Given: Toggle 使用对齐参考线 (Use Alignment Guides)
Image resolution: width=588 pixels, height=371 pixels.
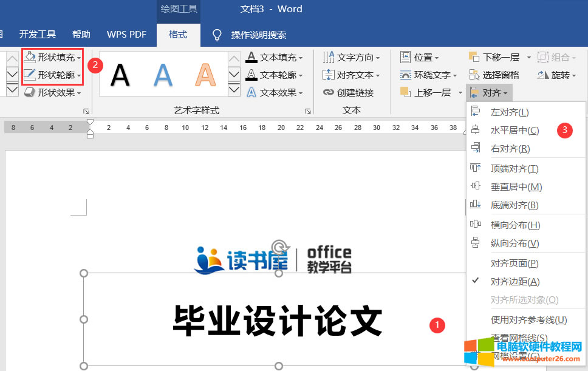Looking at the screenshot, I should [x=520, y=318].
